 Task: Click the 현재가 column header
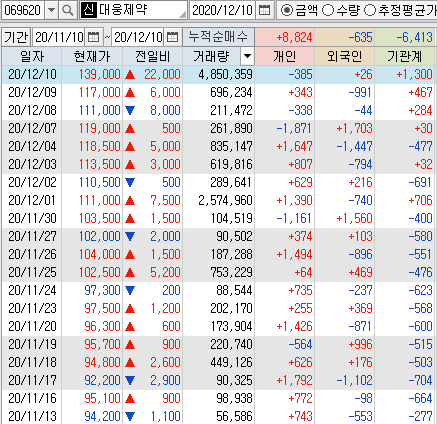coord(92,56)
